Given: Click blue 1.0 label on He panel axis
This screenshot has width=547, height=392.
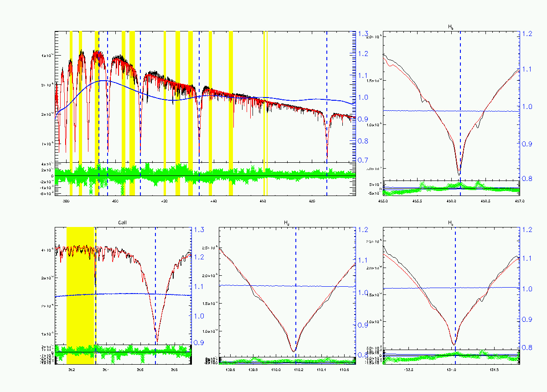Looking at the screenshot, I should pyautogui.click(x=527, y=289).
